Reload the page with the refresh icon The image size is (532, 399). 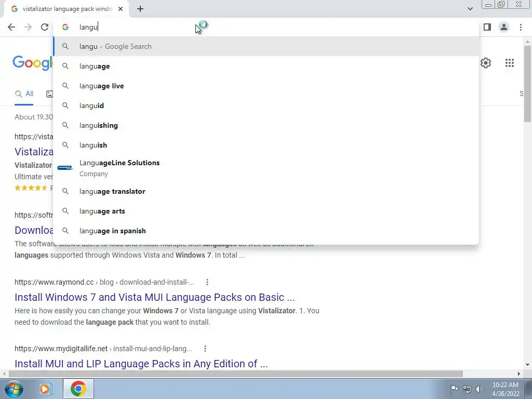pos(45,27)
